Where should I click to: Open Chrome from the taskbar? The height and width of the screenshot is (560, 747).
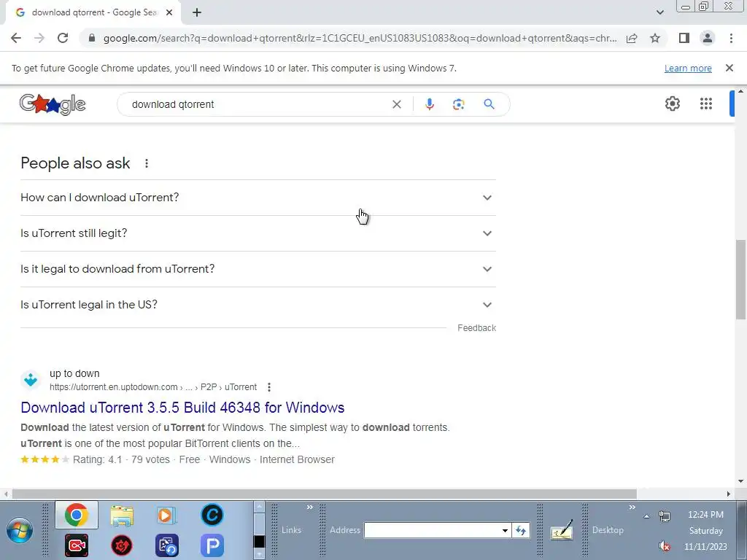tap(76, 515)
